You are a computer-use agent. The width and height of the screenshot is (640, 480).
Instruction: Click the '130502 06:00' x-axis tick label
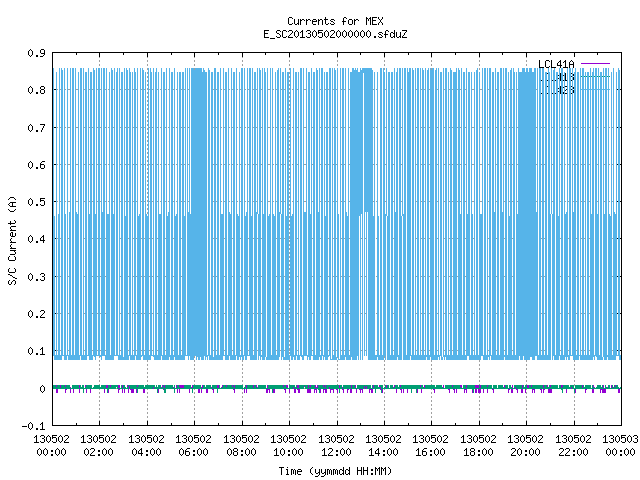tap(193, 446)
